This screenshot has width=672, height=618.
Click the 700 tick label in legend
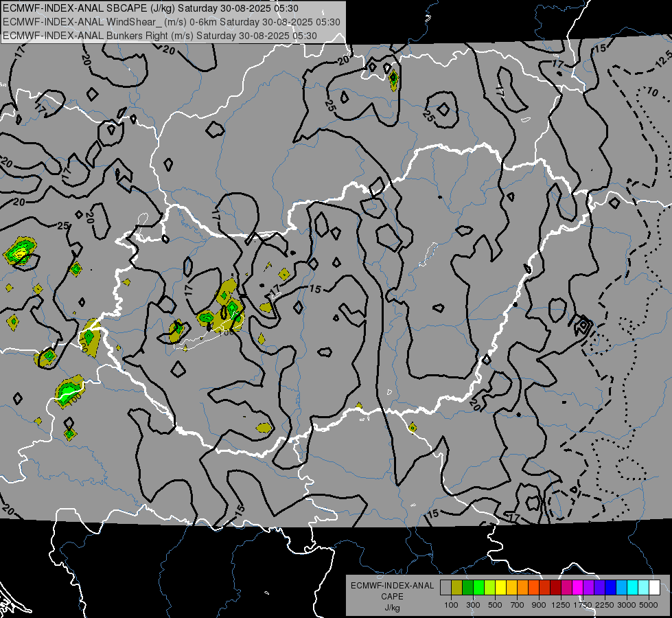point(518,605)
